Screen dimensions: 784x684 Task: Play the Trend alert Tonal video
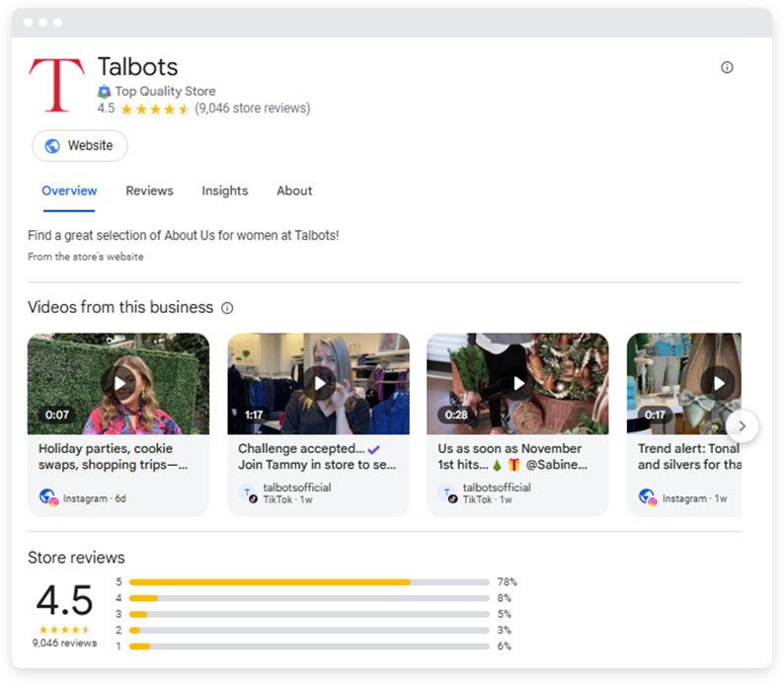coord(718,383)
